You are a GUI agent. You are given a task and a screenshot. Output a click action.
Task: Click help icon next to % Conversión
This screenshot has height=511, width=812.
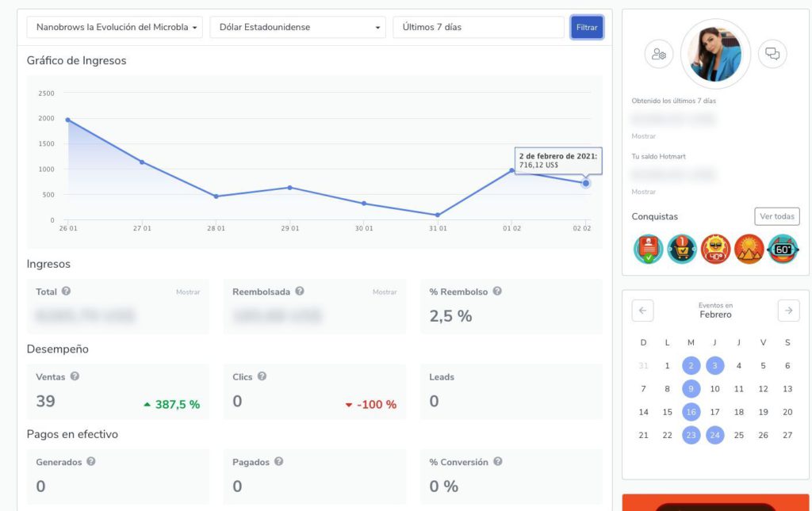click(x=497, y=462)
